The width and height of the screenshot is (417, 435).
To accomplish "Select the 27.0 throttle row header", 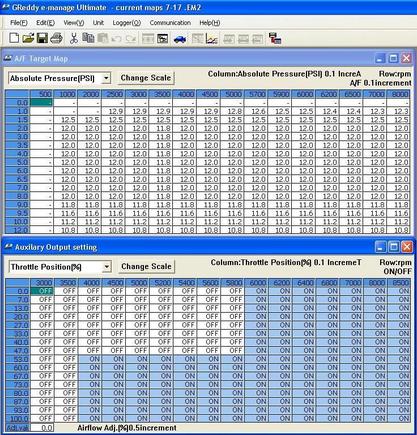I will (x=18, y=325).
